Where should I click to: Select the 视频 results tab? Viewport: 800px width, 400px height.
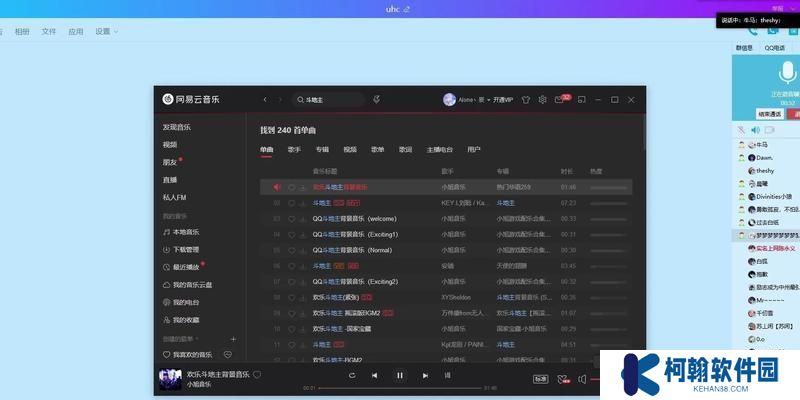point(350,149)
